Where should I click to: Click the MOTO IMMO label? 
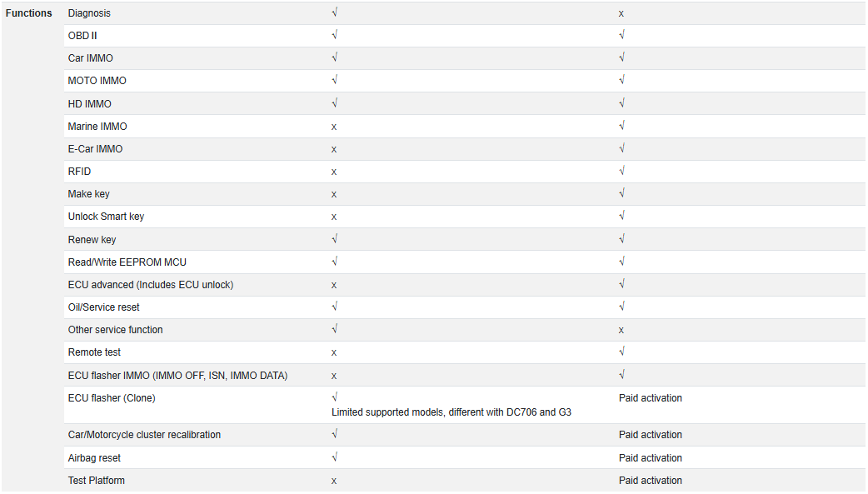pos(97,81)
